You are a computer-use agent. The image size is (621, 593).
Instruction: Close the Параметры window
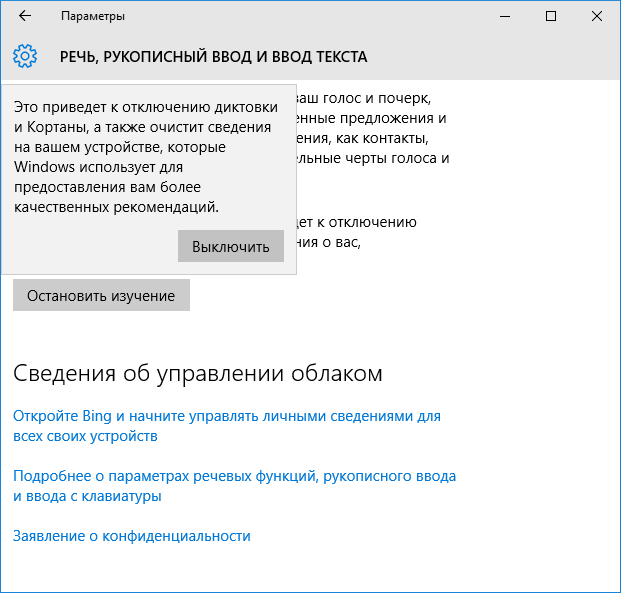597,16
